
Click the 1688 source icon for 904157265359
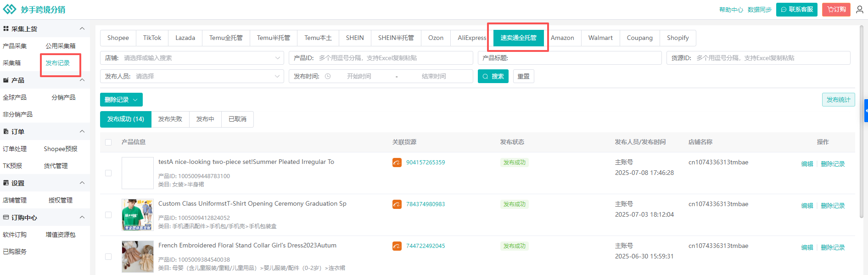pyautogui.click(x=397, y=163)
